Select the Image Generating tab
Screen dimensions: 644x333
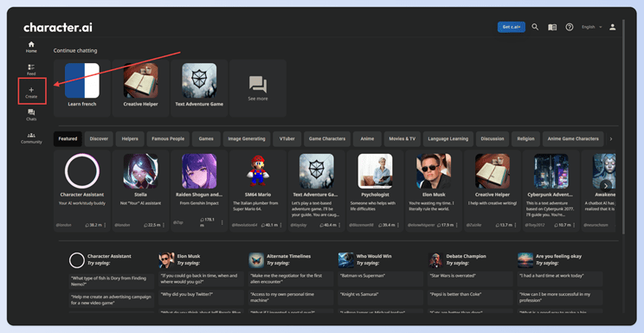247,138
